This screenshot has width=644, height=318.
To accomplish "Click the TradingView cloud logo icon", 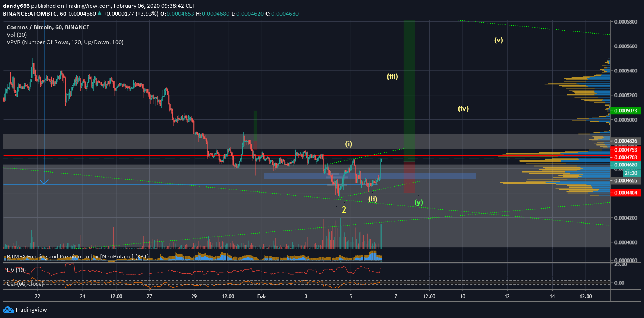I will click(8, 310).
